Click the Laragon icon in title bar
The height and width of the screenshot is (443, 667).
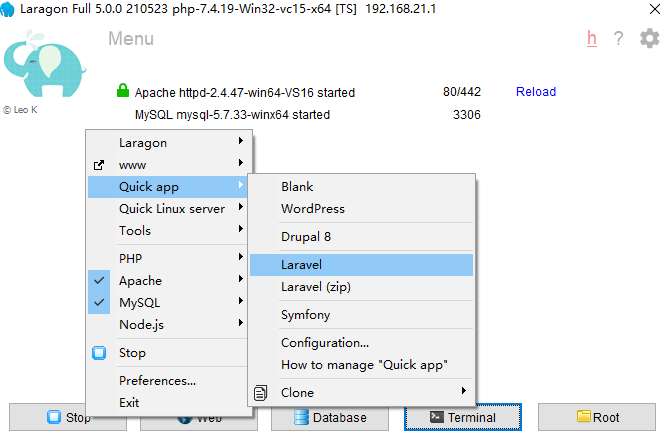(x=7, y=9)
